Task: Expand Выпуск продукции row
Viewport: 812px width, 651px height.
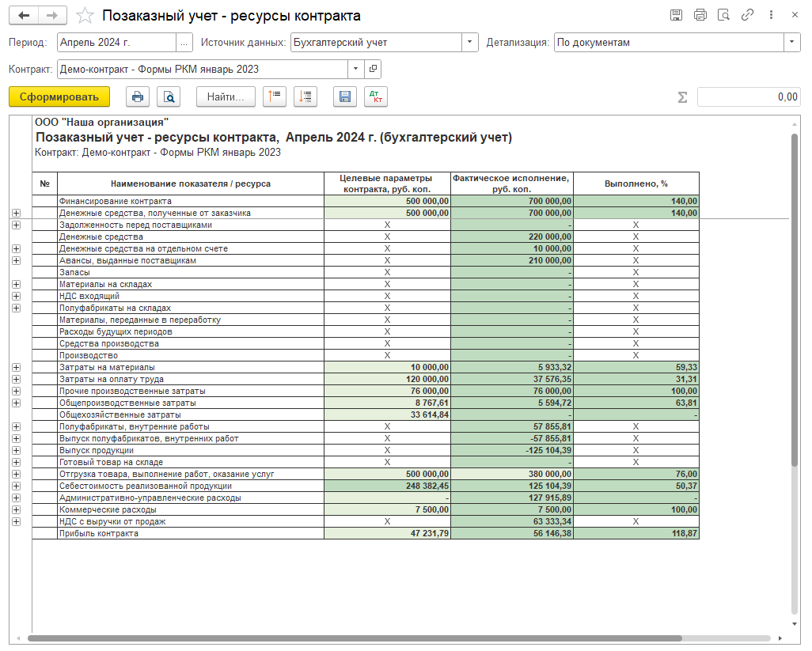Action: click(16, 451)
